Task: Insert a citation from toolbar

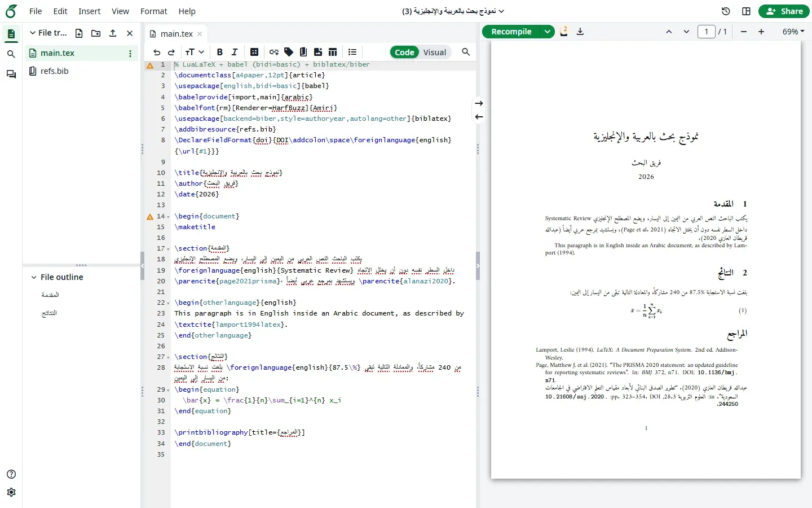Action: pyautogui.click(x=303, y=52)
